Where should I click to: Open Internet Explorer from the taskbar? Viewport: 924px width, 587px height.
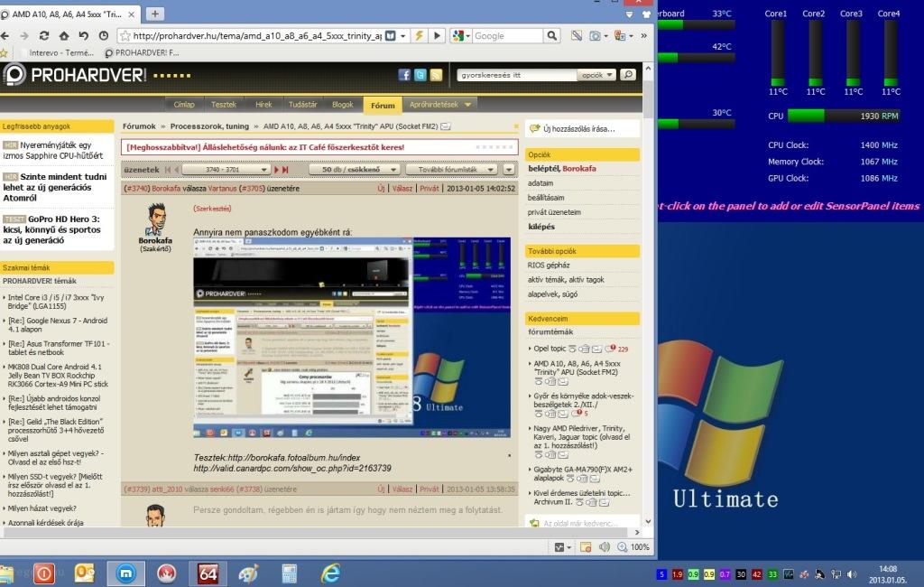pyautogui.click(x=330, y=573)
